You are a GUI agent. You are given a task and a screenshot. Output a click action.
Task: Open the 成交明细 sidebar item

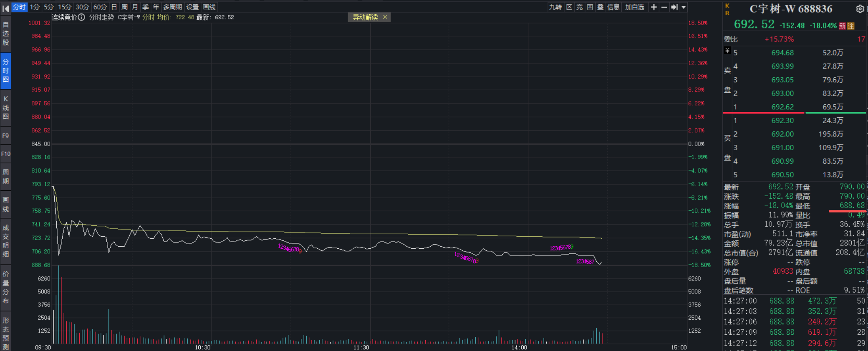(x=5, y=241)
